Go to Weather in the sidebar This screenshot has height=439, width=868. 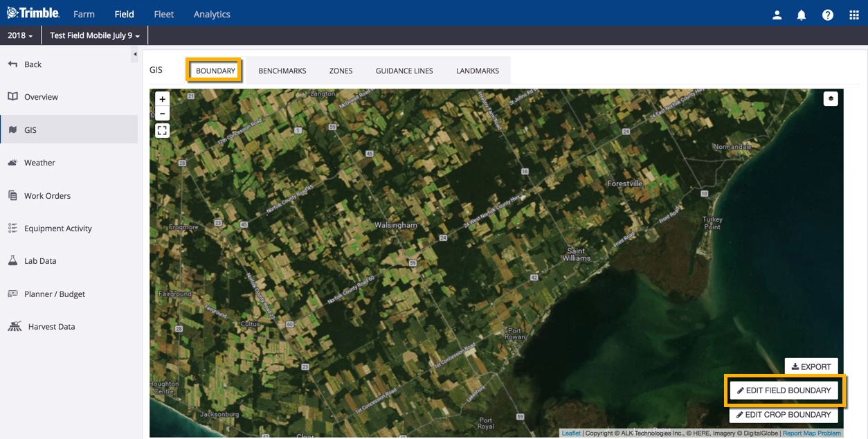click(39, 163)
